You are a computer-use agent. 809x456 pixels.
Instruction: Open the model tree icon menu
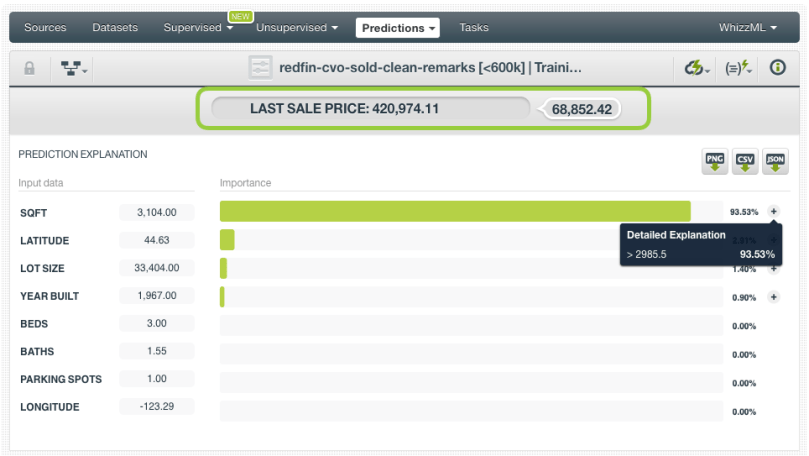75,68
